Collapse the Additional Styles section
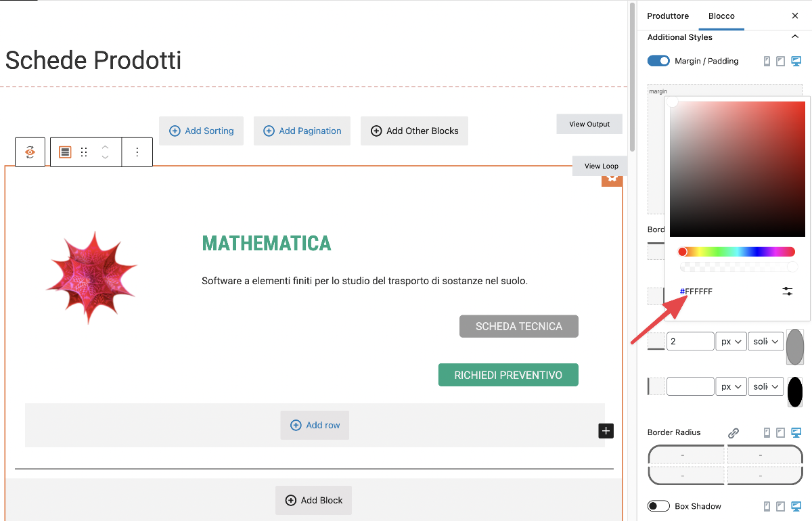This screenshot has height=521, width=812. [x=795, y=37]
